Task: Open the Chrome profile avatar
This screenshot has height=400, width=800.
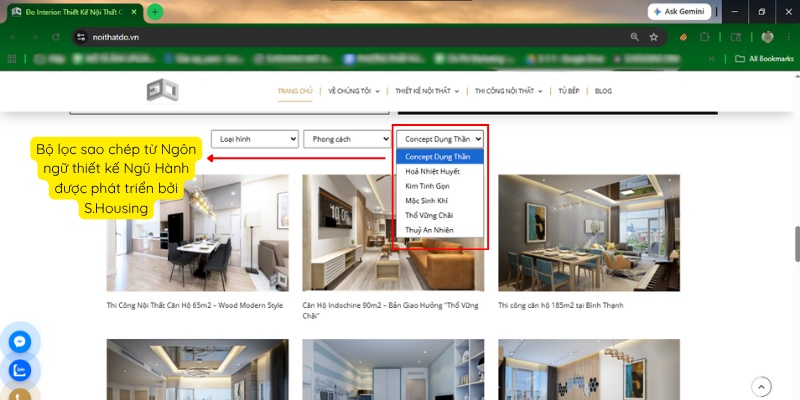Action: coord(767,37)
